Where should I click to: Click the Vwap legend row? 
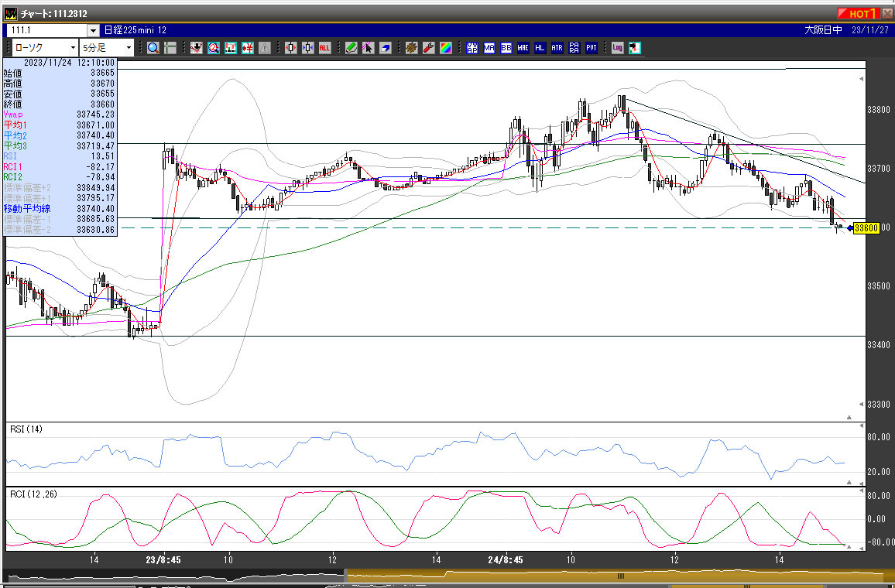pyautogui.click(x=60, y=115)
